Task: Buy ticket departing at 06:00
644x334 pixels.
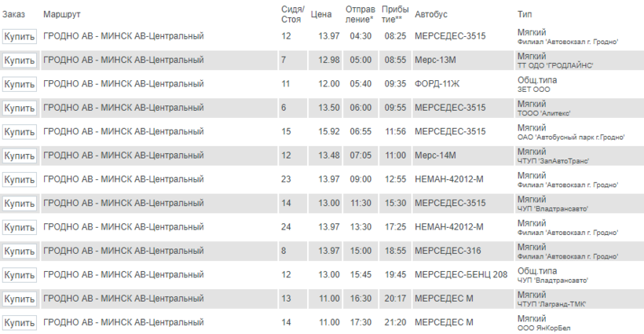Action: pyautogui.click(x=20, y=108)
